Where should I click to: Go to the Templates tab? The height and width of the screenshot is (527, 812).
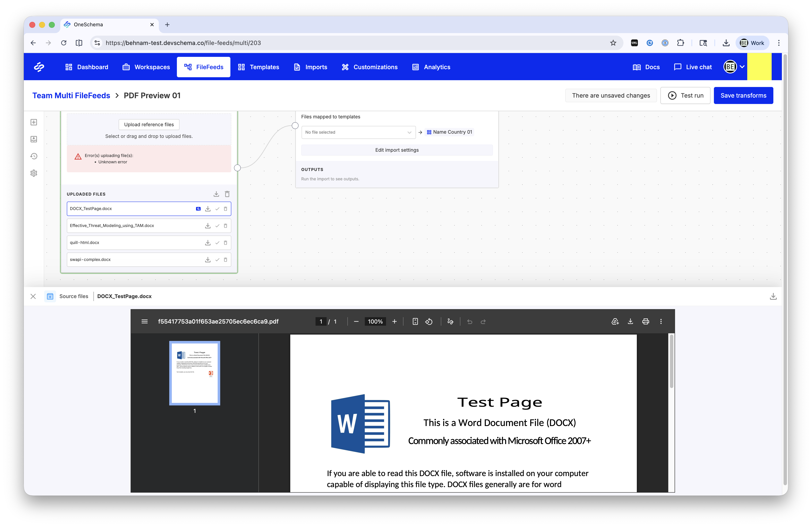(x=259, y=67)
